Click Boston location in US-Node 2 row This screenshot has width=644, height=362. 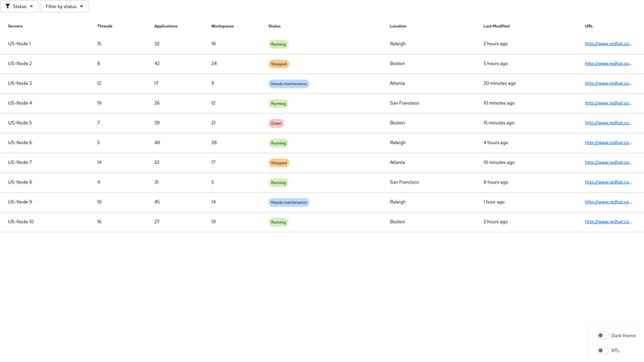point(397,64)
